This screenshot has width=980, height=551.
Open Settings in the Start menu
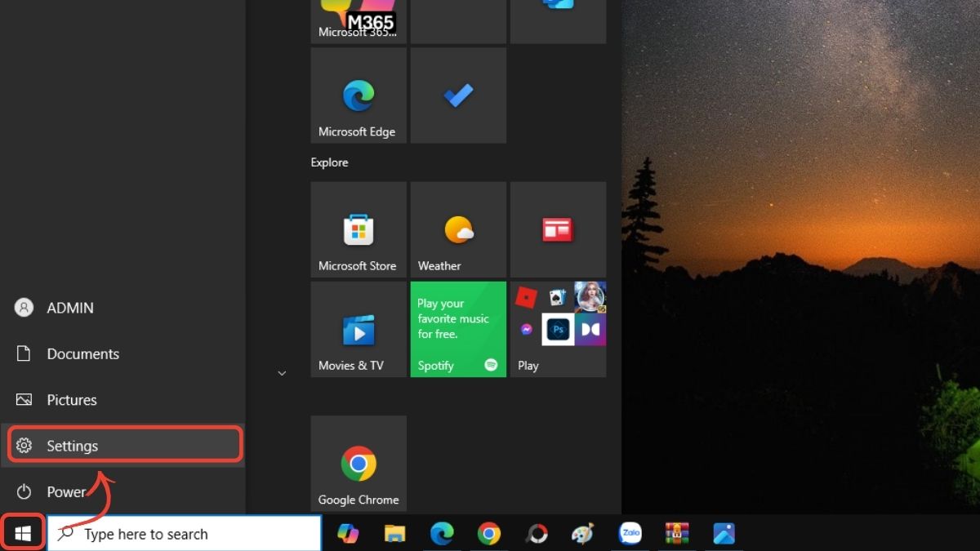pyautogui.click(x=123, y=446)
